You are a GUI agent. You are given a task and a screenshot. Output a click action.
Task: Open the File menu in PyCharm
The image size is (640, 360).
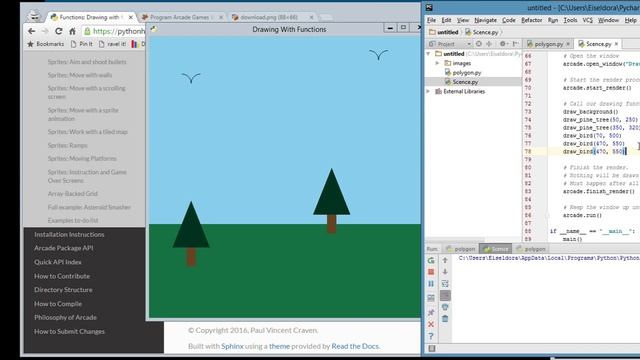431,20
